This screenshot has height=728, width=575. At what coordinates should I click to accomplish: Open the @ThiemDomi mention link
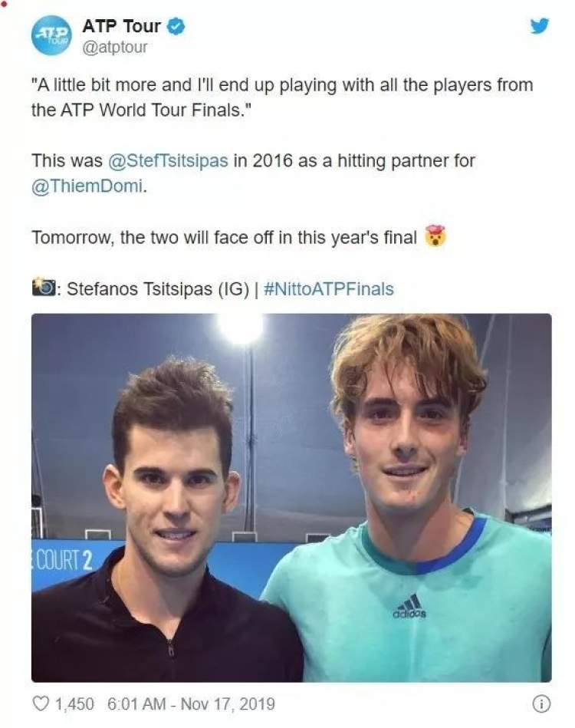pyautogui.click(x=87, y=186)
